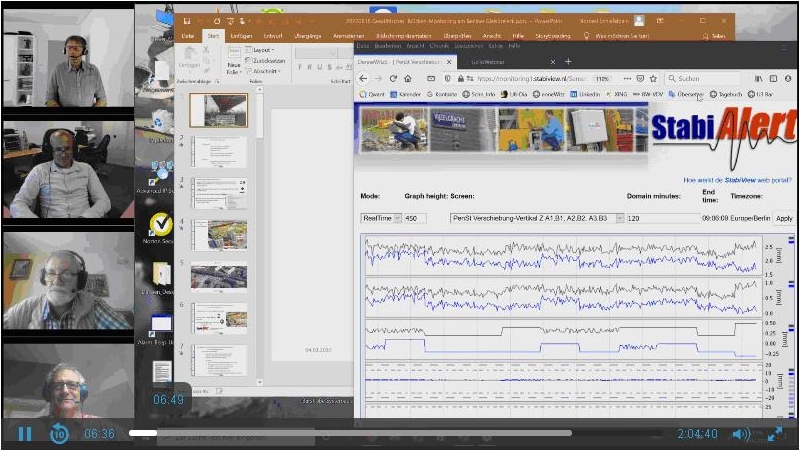Select slide 1 thumbnail
Screen dimensions: 799x450
coord(219,110)
